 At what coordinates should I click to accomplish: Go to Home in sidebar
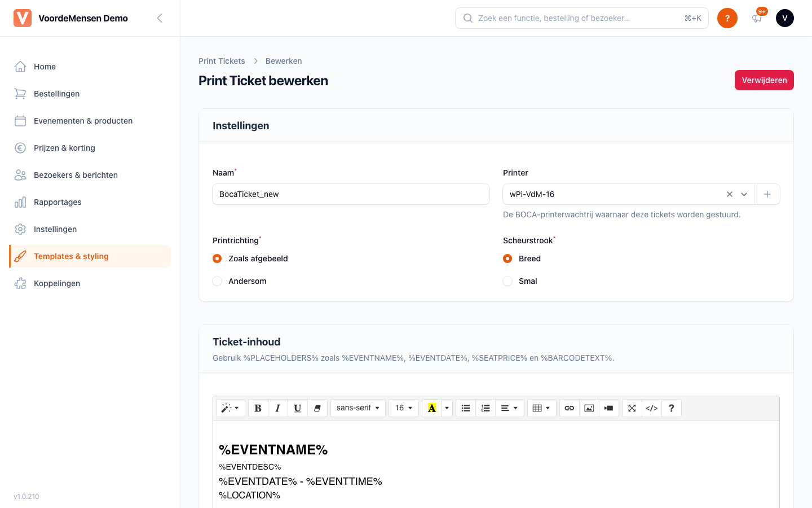click(90, 67)
